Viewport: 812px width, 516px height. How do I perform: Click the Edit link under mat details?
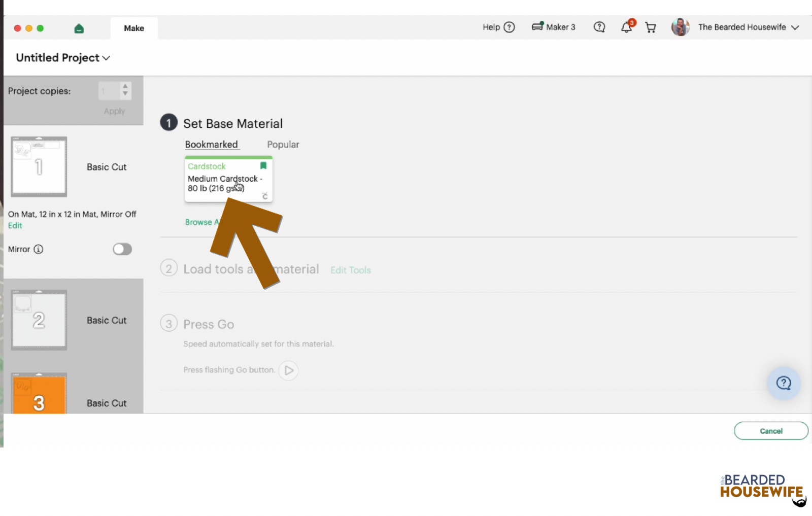(x=15, y=226)
